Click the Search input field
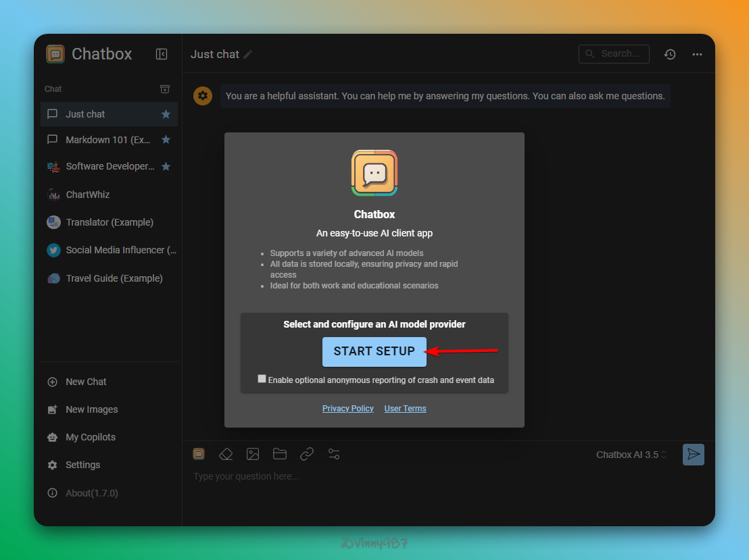The width and height of the screenshot is (749, 560). click(x=620, y=54)
